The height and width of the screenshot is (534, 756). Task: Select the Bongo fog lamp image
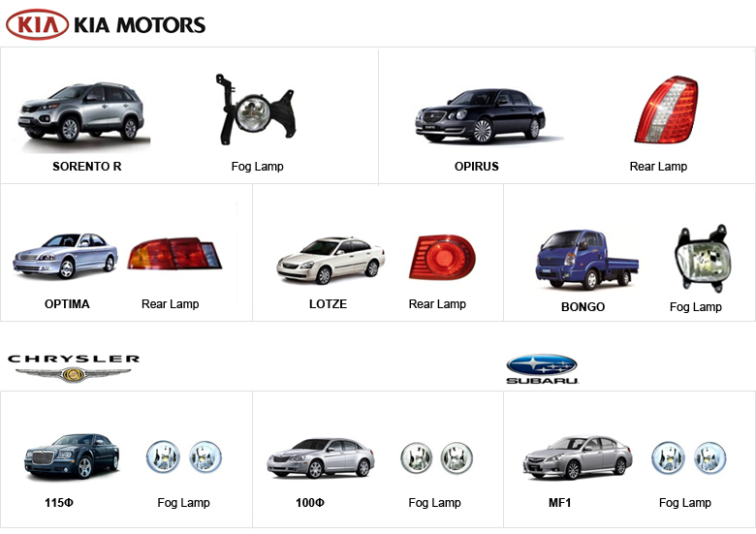pos(703,258)
